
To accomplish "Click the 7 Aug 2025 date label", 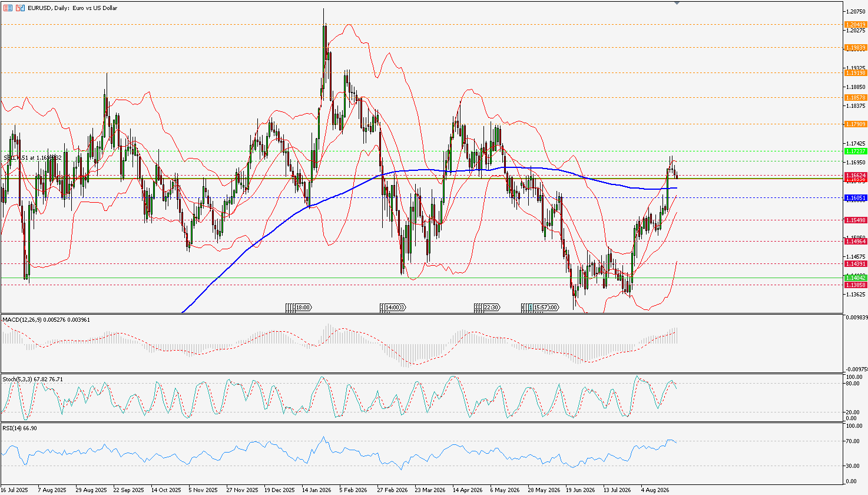I will click(52, 490).
